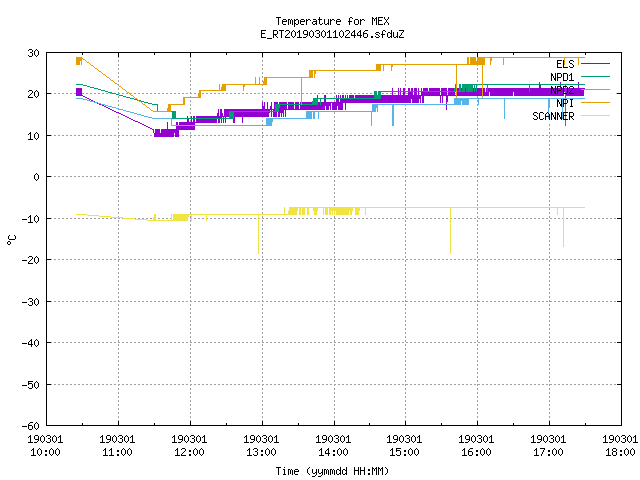
Task: Click the x-axis tick label 11:00
Action: click(117, 452)
